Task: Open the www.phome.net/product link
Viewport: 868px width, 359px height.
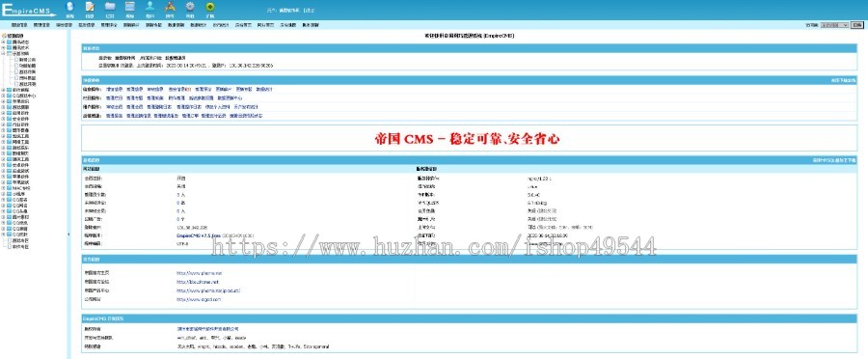Action: point(208,290)
